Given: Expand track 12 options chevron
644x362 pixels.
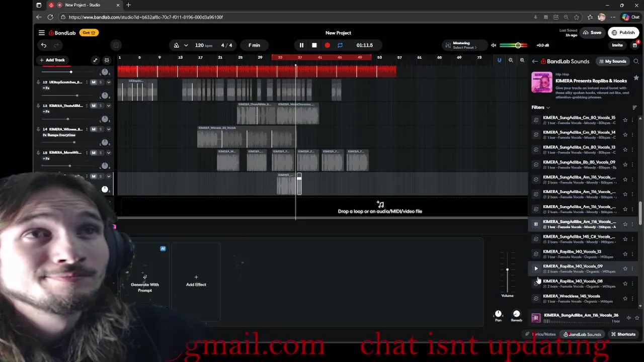Looking at the screenshot, I should point(108,82).
